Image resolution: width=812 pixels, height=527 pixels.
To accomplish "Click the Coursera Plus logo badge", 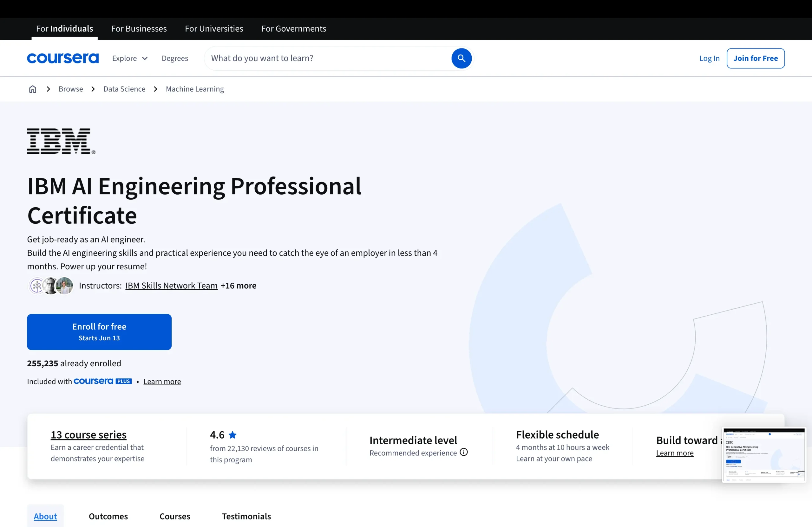I will (103, 381).
